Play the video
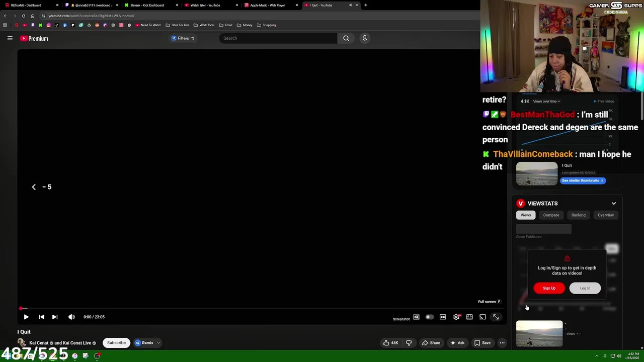The image size is (644, 362). tap(26, 317)
